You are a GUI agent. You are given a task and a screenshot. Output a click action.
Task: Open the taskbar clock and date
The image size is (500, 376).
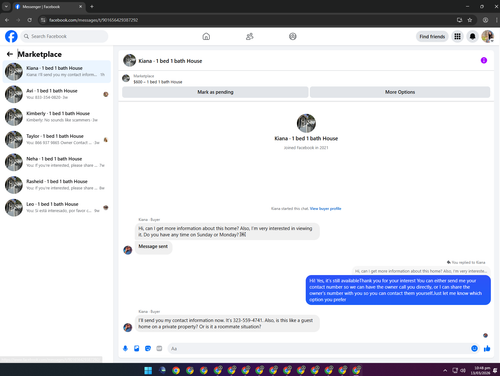pos(481,370)
